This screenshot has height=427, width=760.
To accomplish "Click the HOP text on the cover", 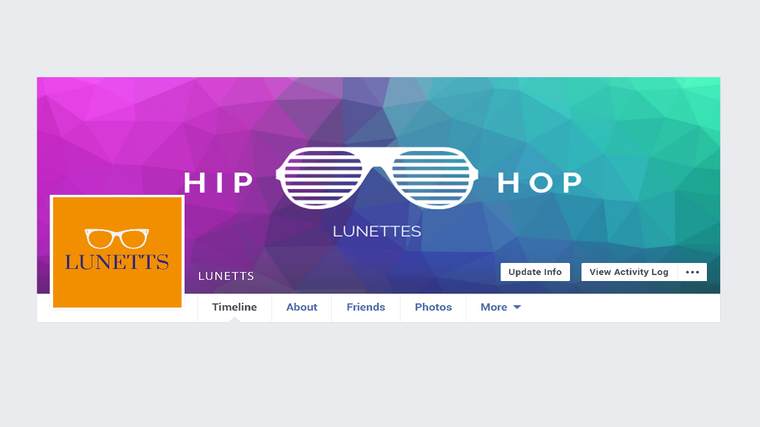I will pos(540,183).
